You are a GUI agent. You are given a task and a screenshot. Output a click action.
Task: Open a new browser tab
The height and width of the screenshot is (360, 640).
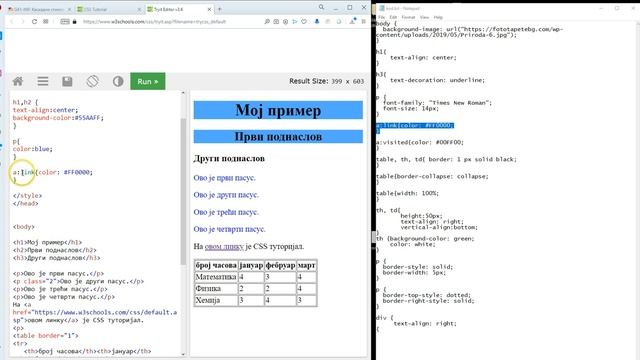tap(220, 9)
